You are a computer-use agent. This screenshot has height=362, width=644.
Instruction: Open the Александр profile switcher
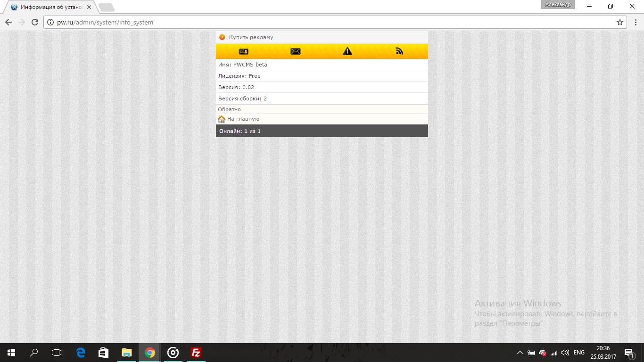(558, 4)
